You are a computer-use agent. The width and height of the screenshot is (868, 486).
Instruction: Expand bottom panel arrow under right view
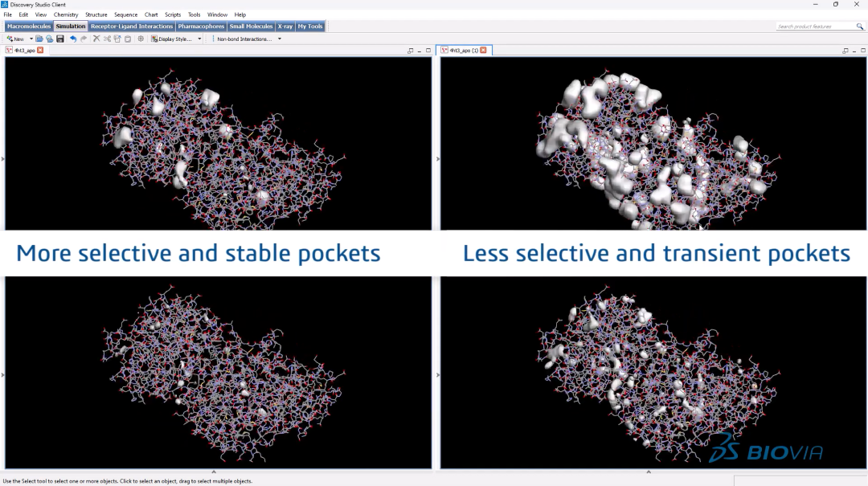click(649, 472)
